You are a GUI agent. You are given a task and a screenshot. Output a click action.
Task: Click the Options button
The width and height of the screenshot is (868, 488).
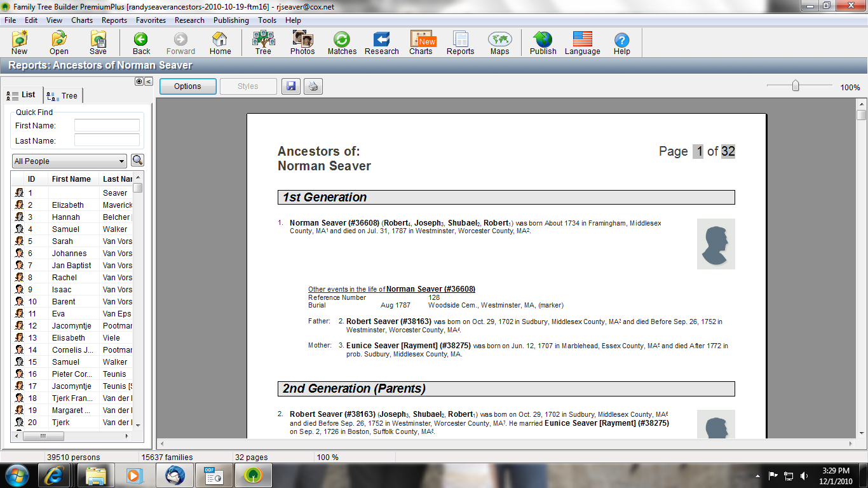(x=187, y=86)
